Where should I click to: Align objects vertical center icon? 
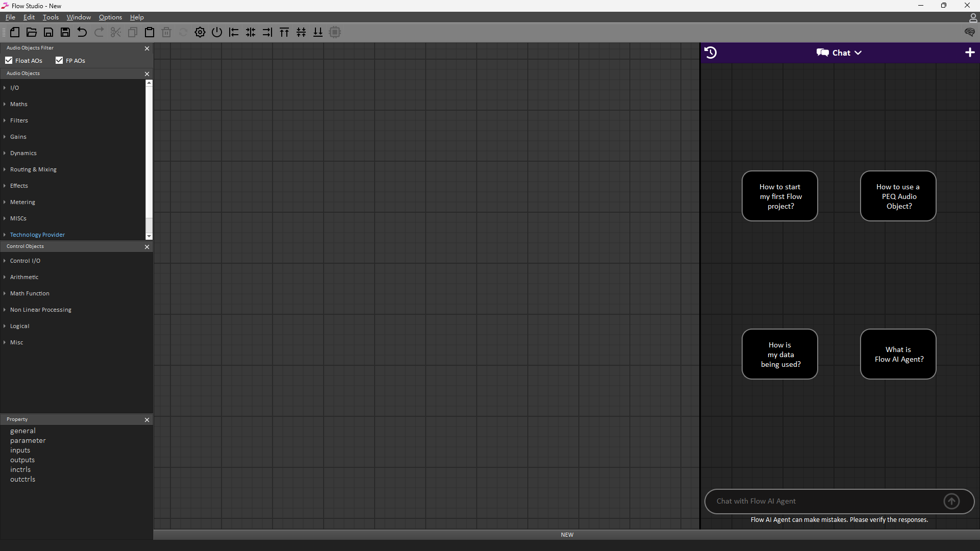tap(301, 32)
